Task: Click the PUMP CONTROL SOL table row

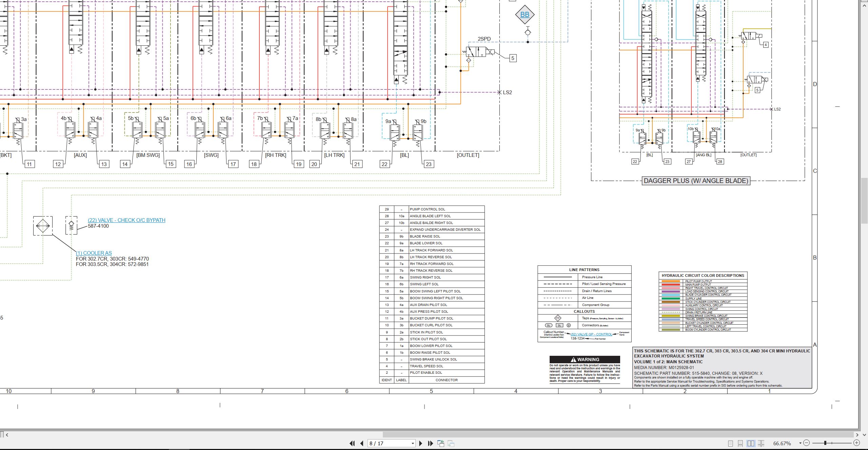Action: click(x=432, y=209)
